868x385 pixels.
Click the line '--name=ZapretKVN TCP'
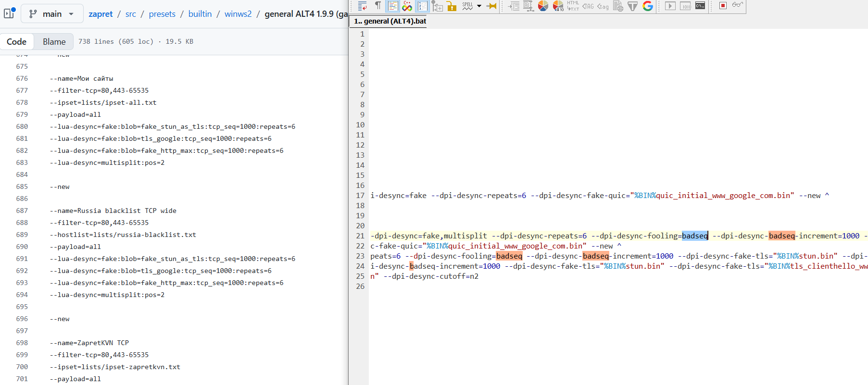(x=89, y=343)
